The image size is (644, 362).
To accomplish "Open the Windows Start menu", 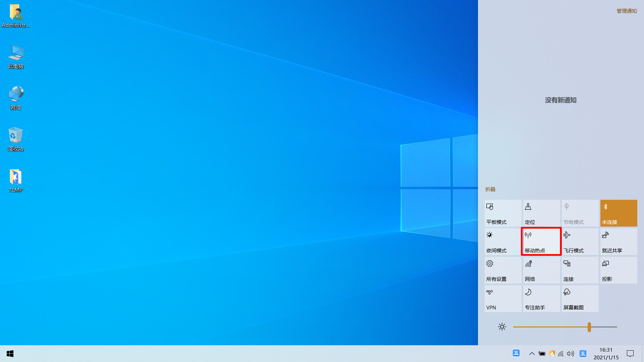I will [x=10, y=353].
